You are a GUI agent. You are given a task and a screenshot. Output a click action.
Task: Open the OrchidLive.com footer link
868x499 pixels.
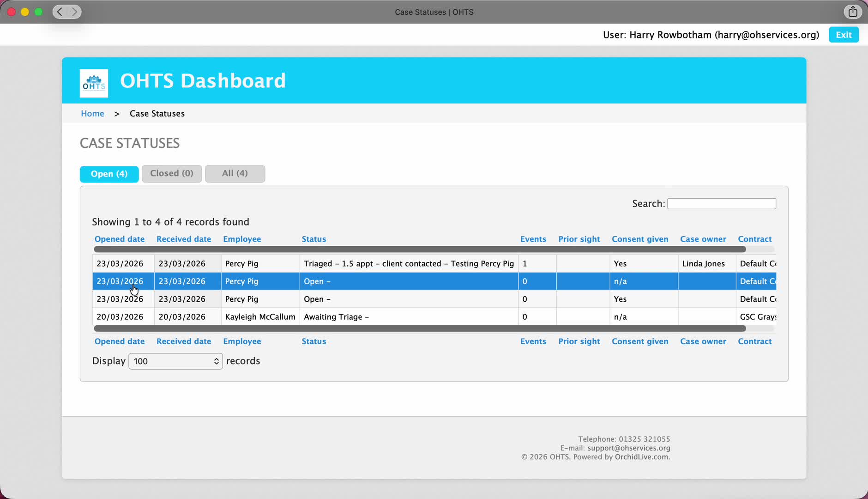[x=641, y=457]
